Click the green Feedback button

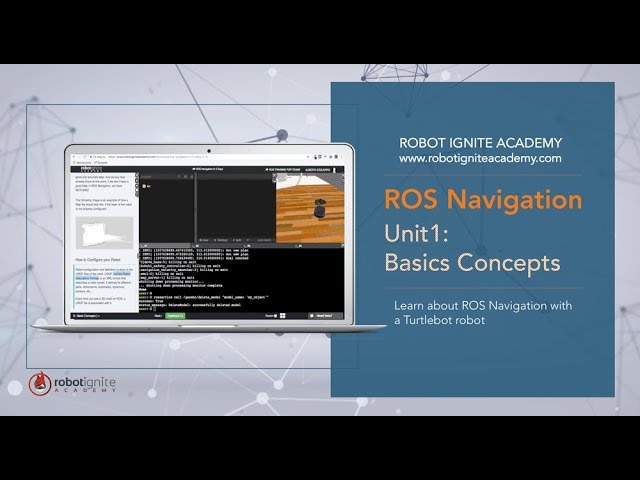(175, 316)
